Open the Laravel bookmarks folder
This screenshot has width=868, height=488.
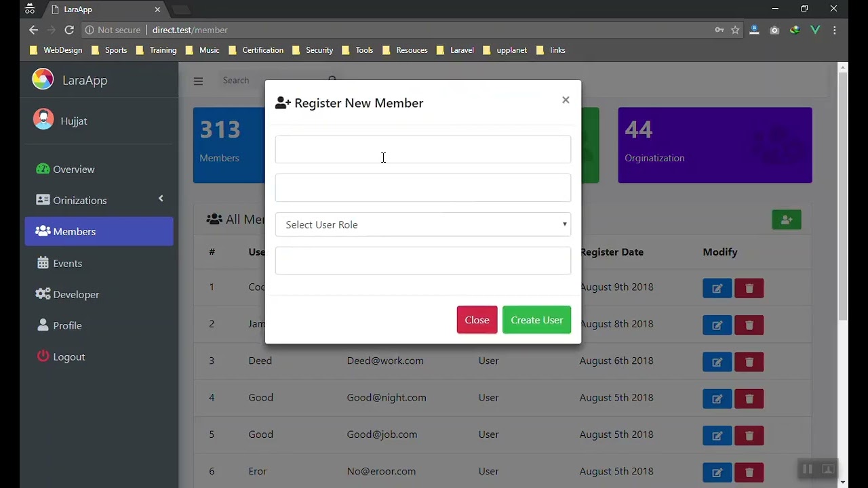(x=456, y=50)
